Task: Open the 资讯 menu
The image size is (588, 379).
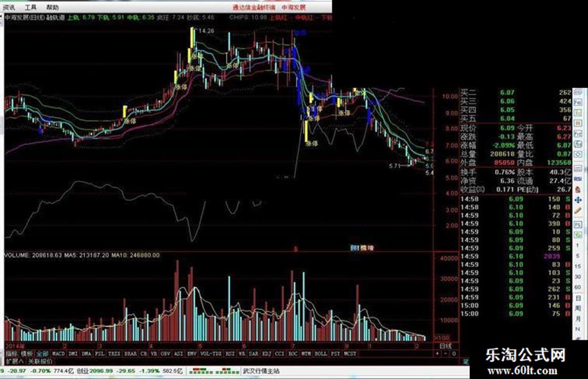Action: tap(9, 7)
